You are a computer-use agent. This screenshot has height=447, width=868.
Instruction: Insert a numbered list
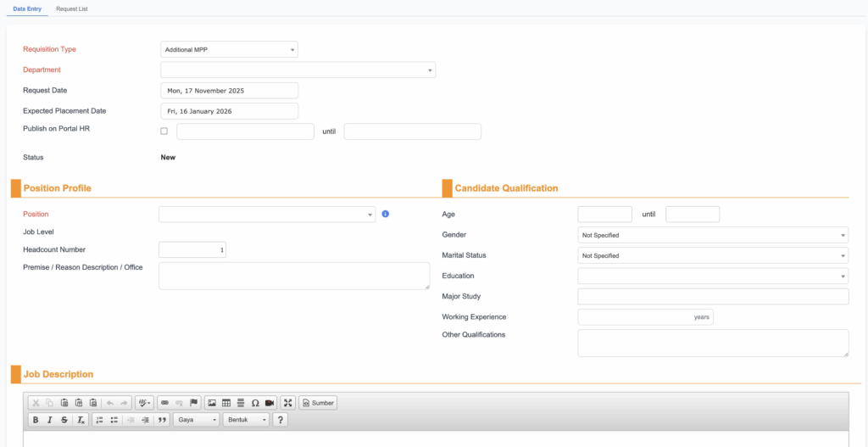(99, 420)
